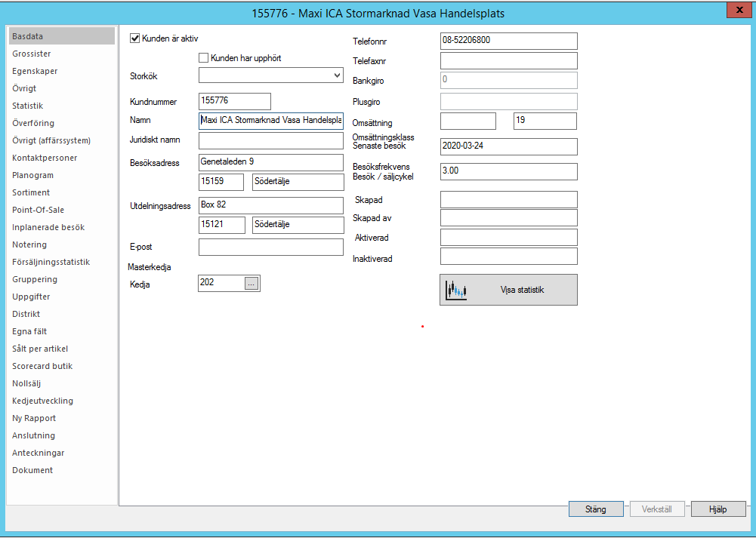Click the chart icon on Visa statistik
The image size is (756, 538).
[456, 291]
